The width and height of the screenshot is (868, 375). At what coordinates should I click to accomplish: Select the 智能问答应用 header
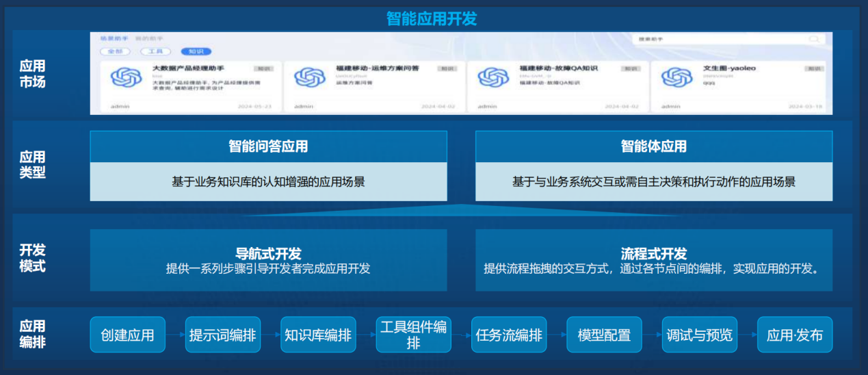tap(268, 146)
